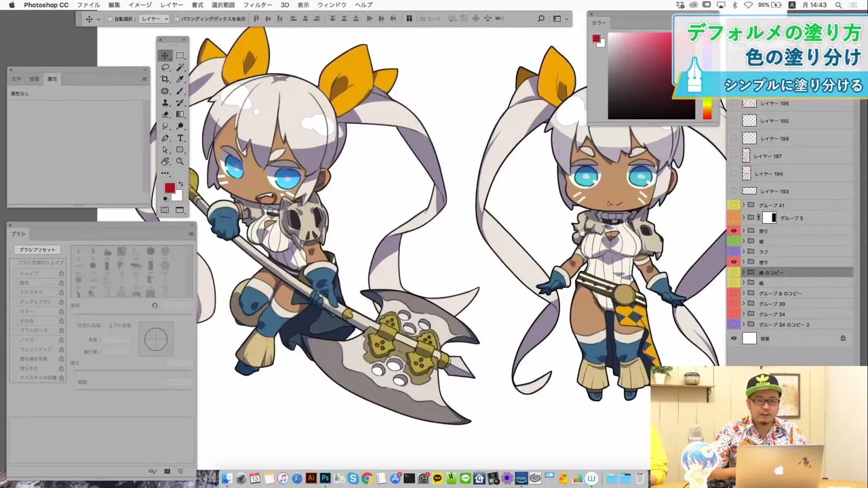868x488 pixels.
Task: Hide the 塗り layer group with its eye icon
Action: [733, 230]
